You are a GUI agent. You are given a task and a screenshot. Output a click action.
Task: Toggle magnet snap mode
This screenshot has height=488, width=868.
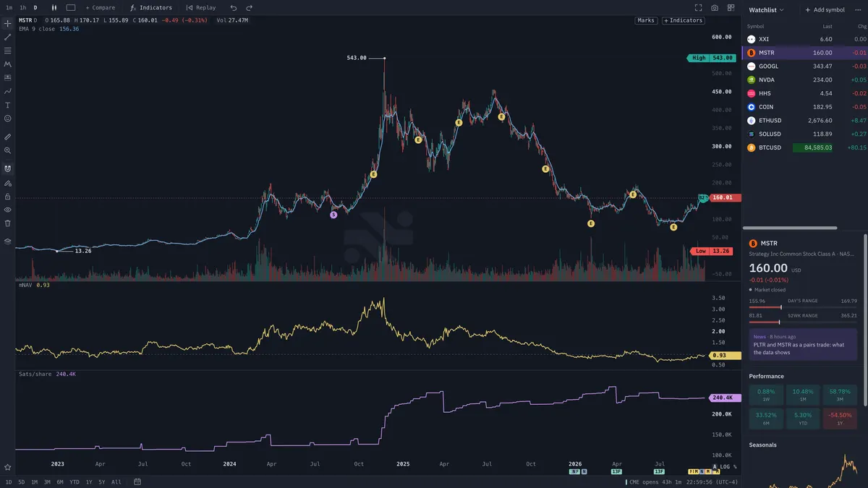7,168
